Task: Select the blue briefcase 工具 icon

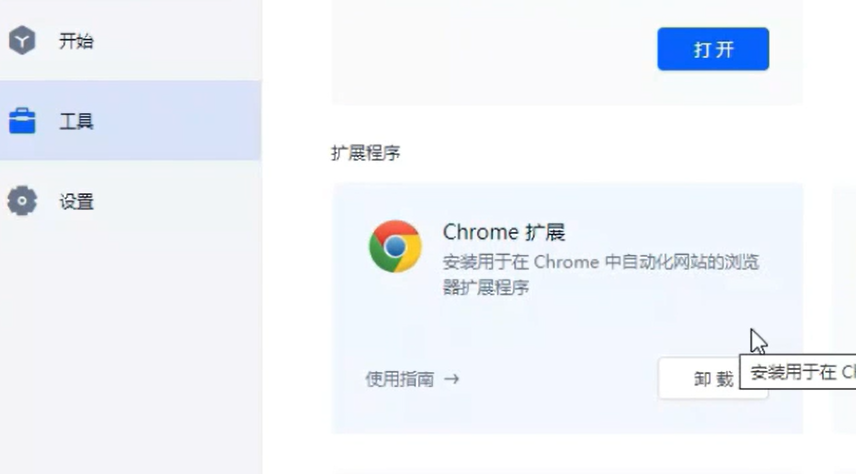Action: pos(22,121)
